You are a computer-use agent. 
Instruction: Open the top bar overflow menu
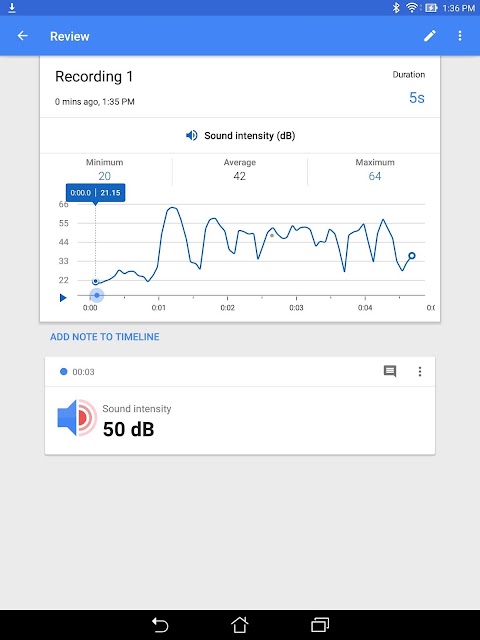click(x=460, y=36)
